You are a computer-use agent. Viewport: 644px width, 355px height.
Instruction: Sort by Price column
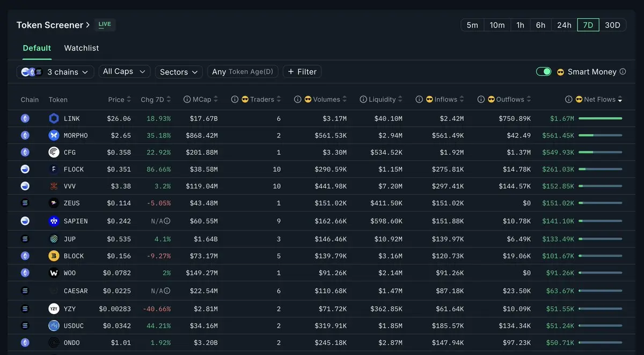click(x=120, y=99)
